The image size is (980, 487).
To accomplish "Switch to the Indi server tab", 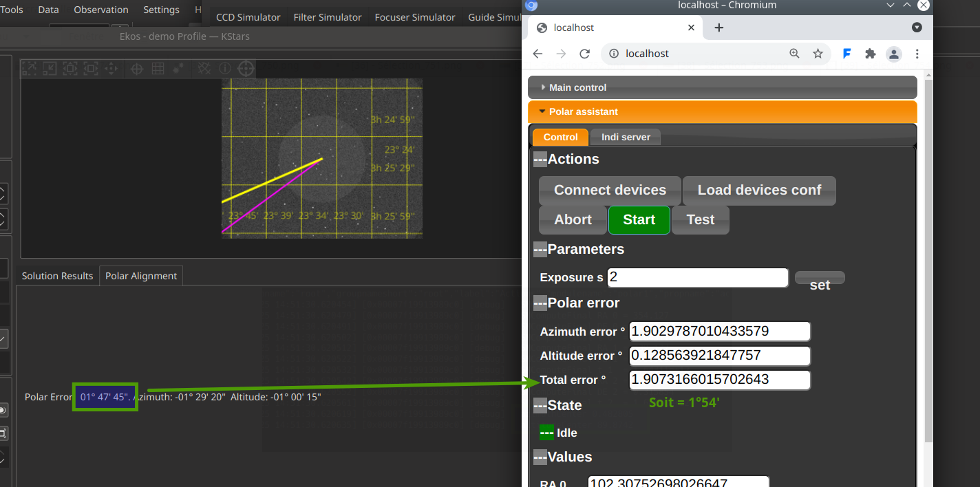I will [626, 137].
